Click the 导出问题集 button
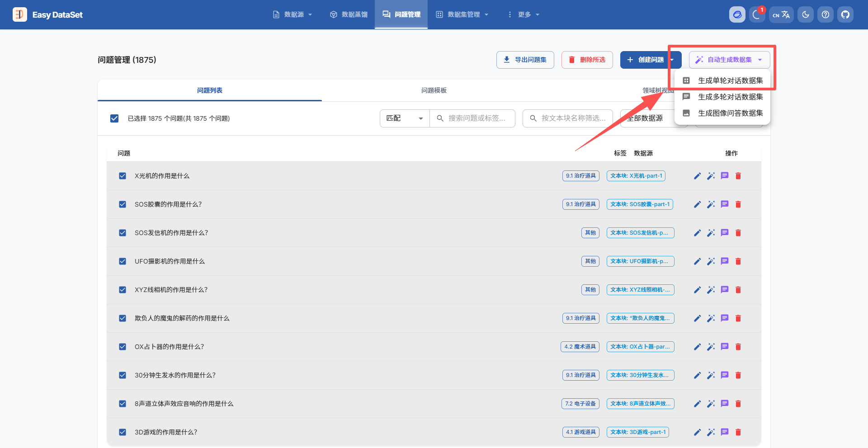 tap(525, 60)
